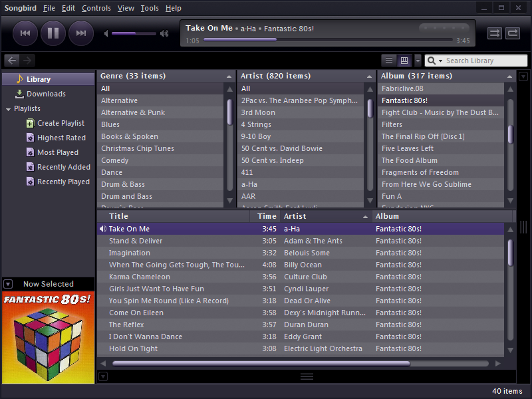The height and width of the screenshot is (399, 532).
Task: Open the Downloads section in sidebar
Action: [46, 94]
